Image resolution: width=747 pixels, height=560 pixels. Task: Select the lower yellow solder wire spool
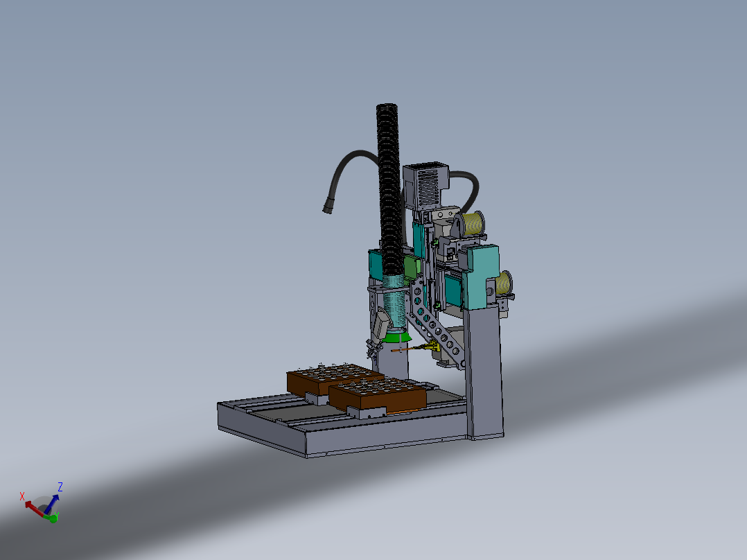click(x=504, y=283)
